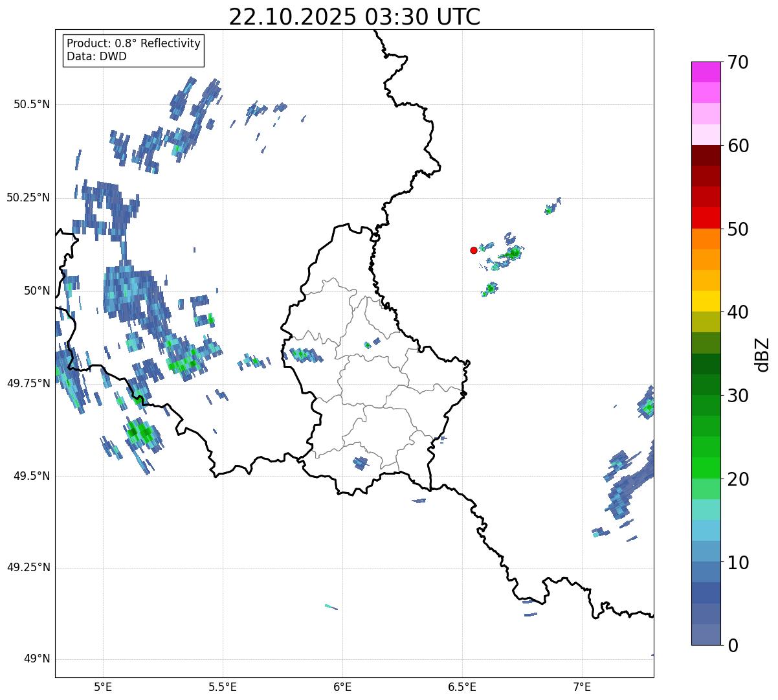Pick the pale pink colorbar segment just above 60

click(706, 135)
